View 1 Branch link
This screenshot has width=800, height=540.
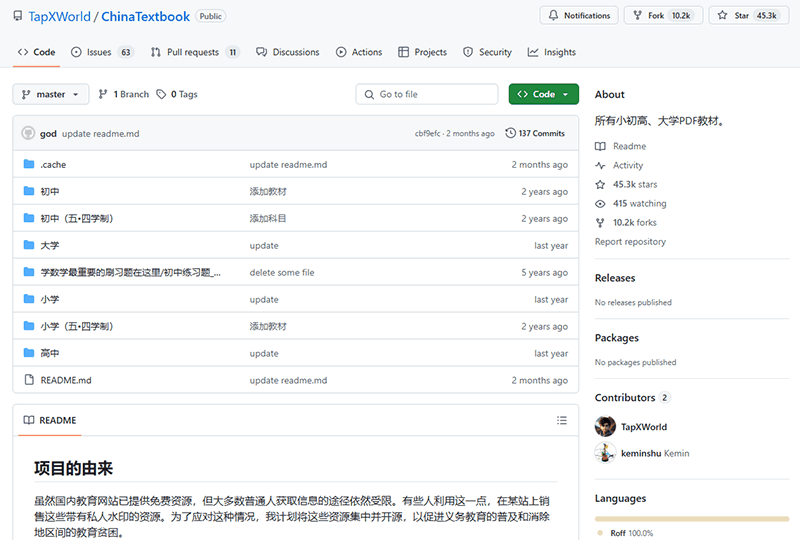[124, 94]
